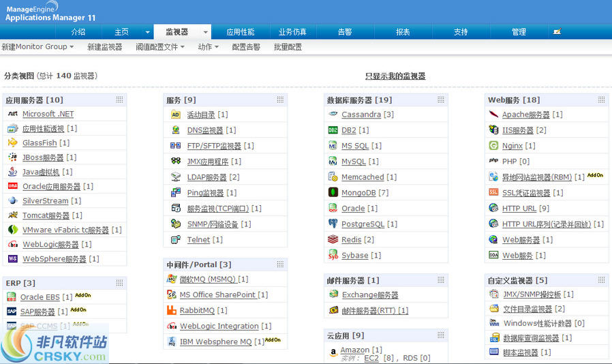Click the MongoDB leaf icon
The image size is (612, 364).
coord(333,193)
